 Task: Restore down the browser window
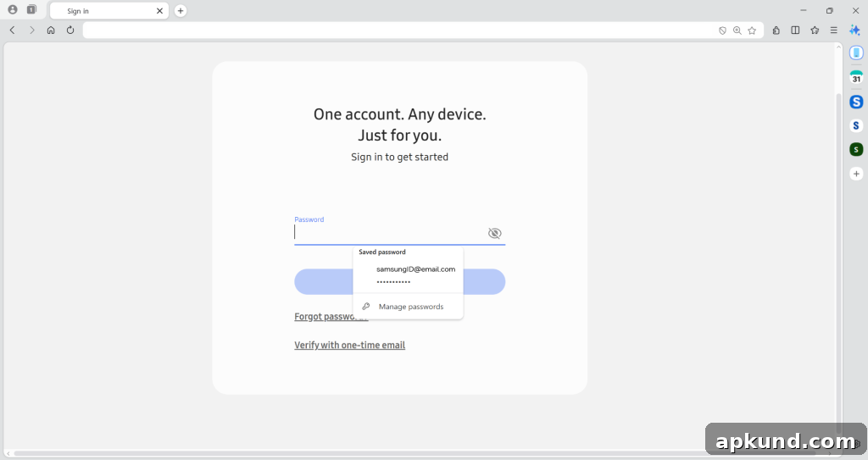pos(829,10)
